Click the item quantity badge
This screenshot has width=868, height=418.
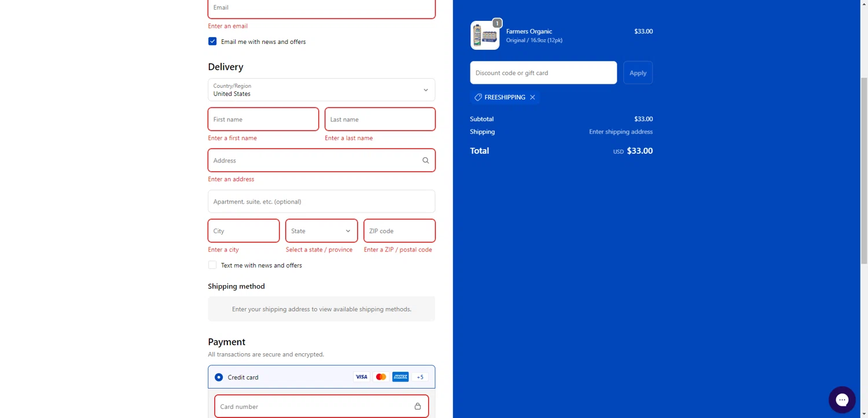tap(497, 23)
